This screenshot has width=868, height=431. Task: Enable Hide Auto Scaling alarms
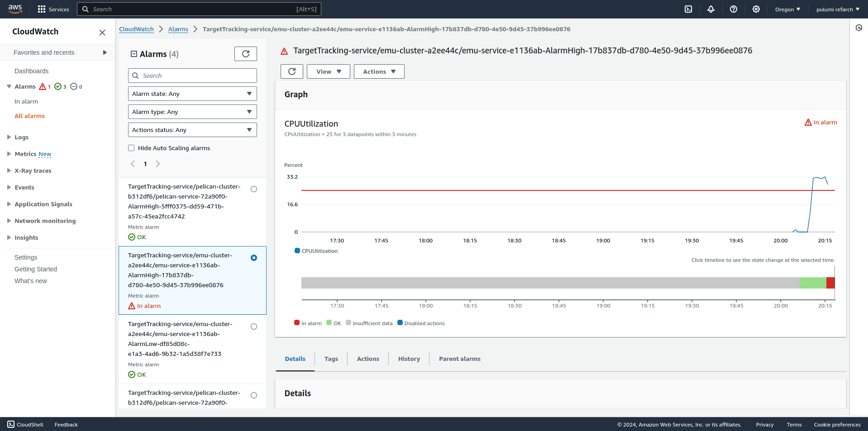point(131,148)
